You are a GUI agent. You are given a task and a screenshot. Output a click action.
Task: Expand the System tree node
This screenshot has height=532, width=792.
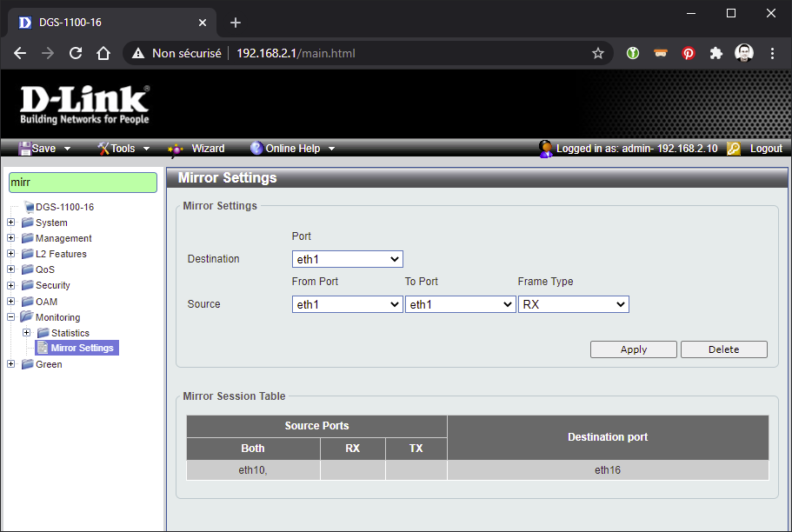pos(10,223)
